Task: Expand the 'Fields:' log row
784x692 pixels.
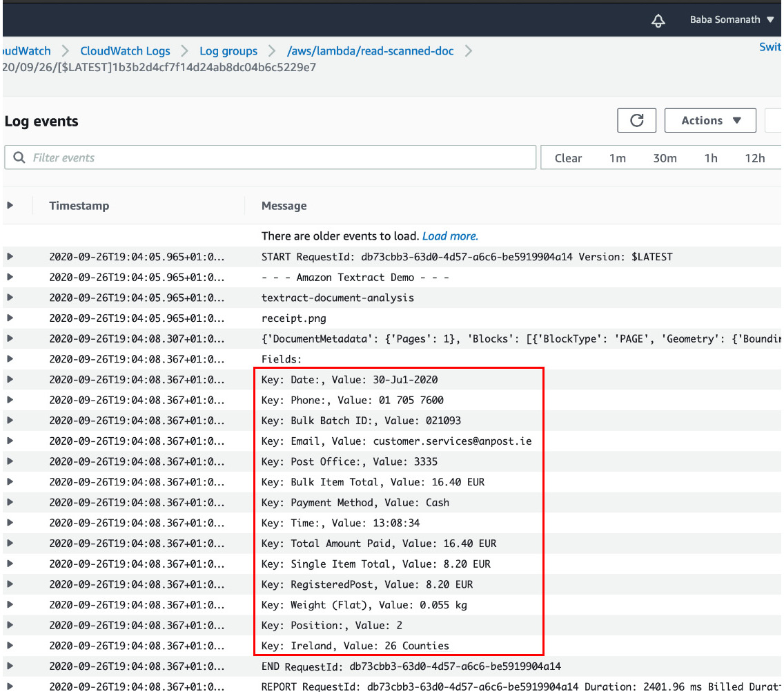Action: coord(10,359)
